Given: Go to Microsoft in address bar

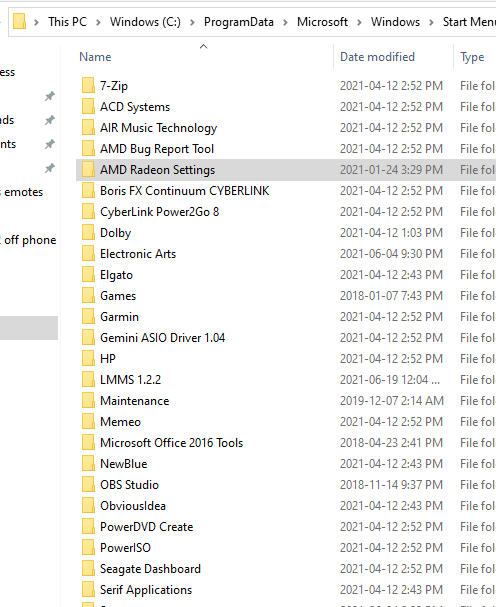Looking at the screenshot, I should pos(322,22).
